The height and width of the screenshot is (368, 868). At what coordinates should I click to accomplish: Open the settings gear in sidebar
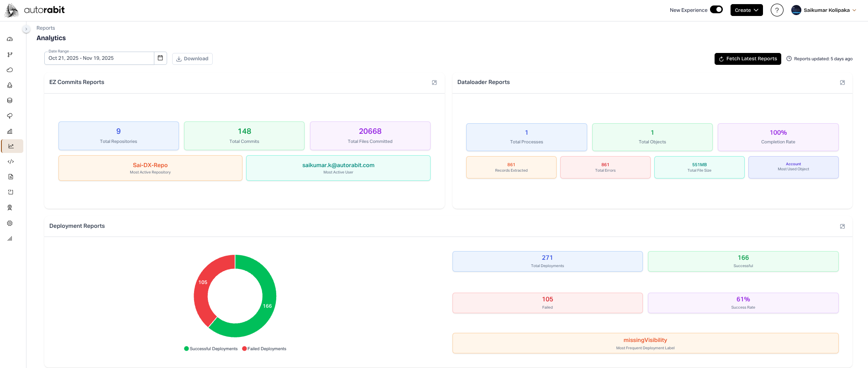click(x=10, y=223)
